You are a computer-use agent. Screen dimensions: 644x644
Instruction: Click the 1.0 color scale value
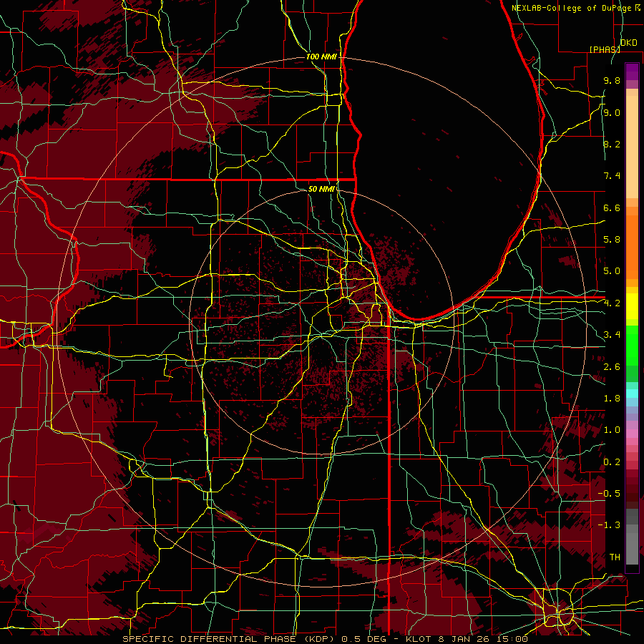click(x=612, y=430)
